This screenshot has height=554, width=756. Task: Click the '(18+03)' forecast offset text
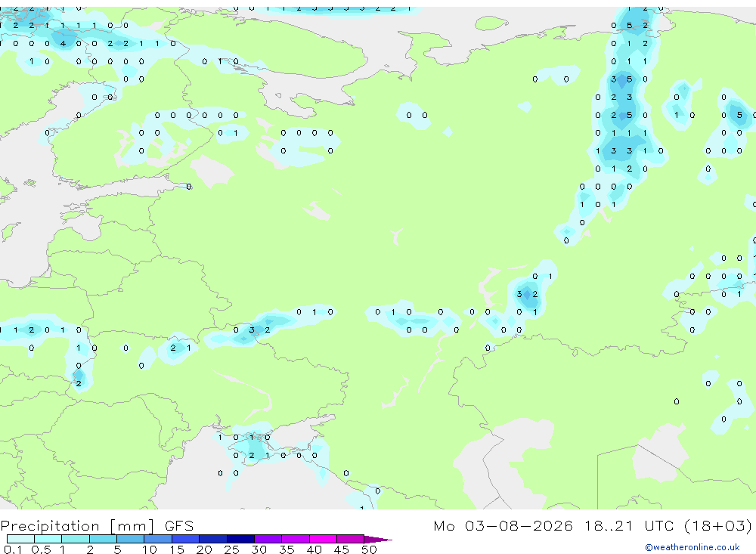718,525
